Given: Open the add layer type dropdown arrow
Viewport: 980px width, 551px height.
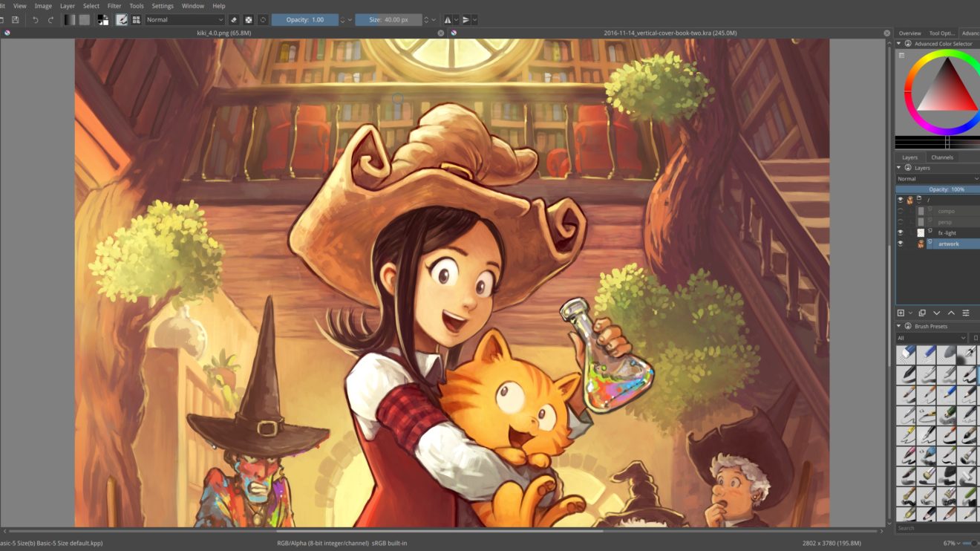Looking at the screenshot, I should [x=910, y=313].
